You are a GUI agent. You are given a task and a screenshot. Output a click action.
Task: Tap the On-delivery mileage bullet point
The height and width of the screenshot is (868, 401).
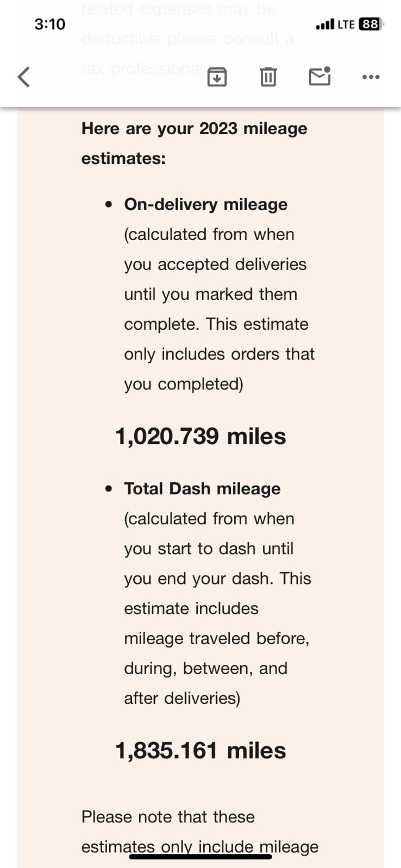109,205
